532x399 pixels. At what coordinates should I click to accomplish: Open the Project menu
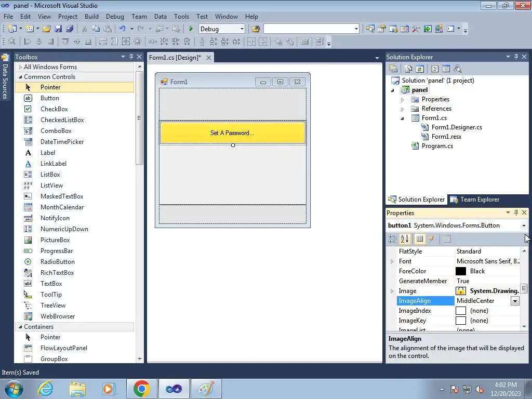(68, 16)
